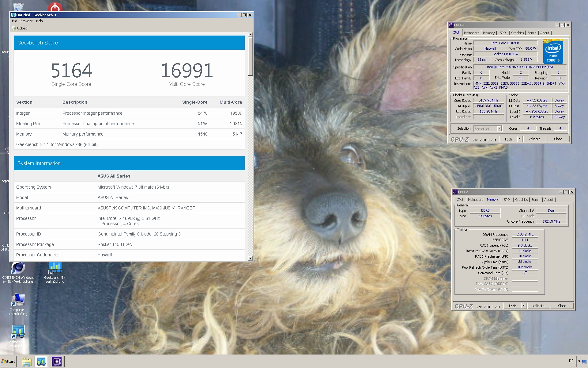Launch the Geekbench 5 desktop shortcut
Screen dimensions: 588x368
[x=55, y=272]
